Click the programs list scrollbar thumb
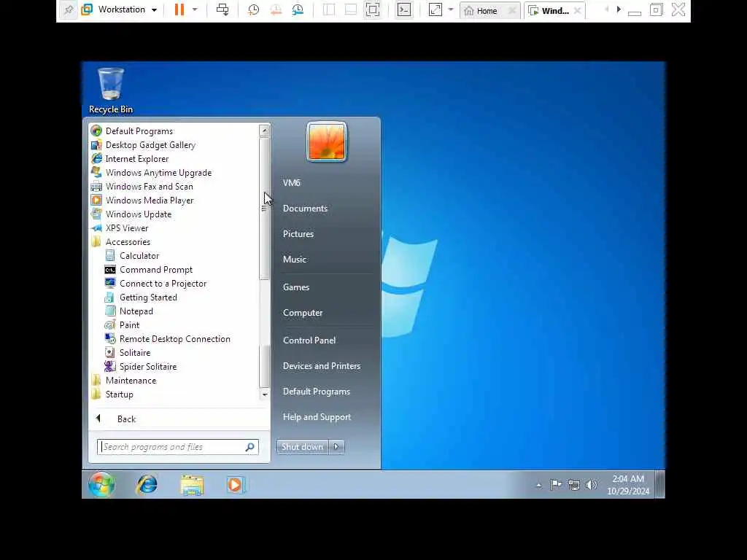The width and height of the screenshot is (747, 560). [264, 209]
